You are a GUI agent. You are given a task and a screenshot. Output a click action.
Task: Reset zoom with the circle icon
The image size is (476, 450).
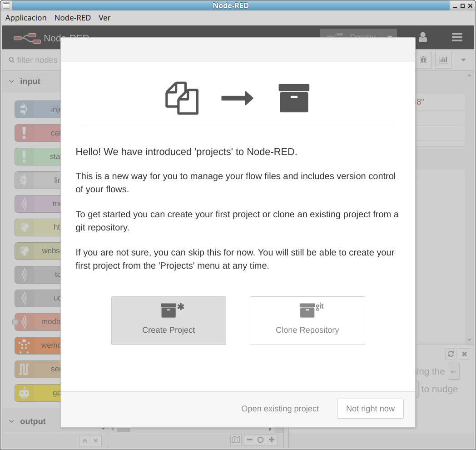coord(260,440)
